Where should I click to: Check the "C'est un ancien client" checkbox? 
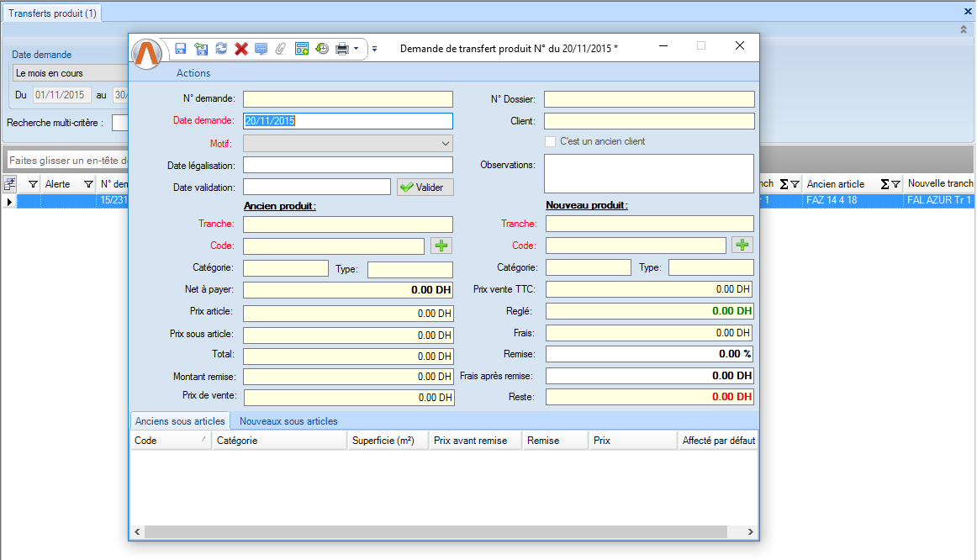pos(551,142)
